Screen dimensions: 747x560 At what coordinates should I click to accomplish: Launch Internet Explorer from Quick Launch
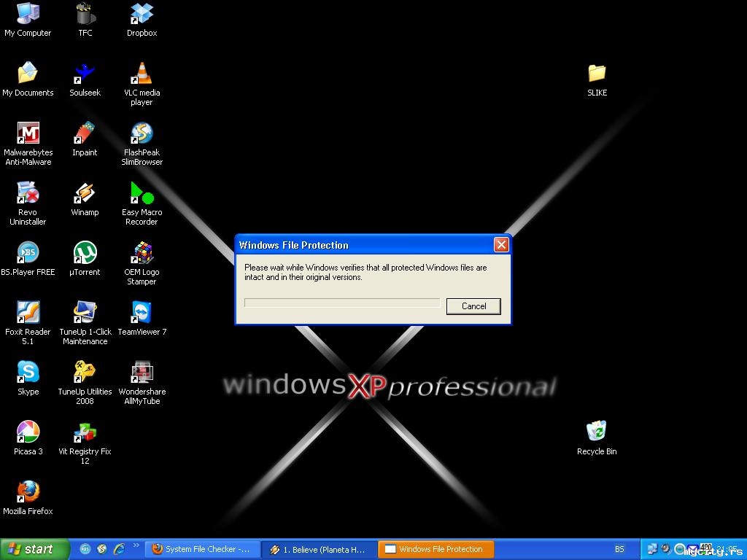(x=119, y=549)
